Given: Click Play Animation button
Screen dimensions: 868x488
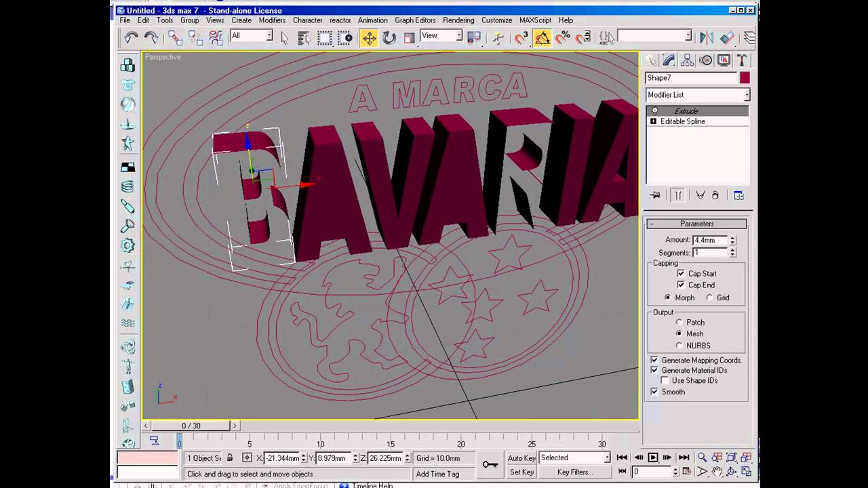Looking at the screenshot, I should click(652, 457).
